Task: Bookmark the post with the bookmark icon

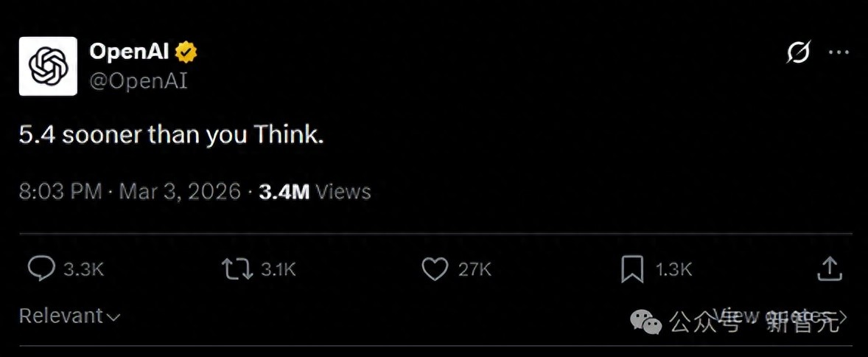Action: pyautogui.click(x=632, y=269)
